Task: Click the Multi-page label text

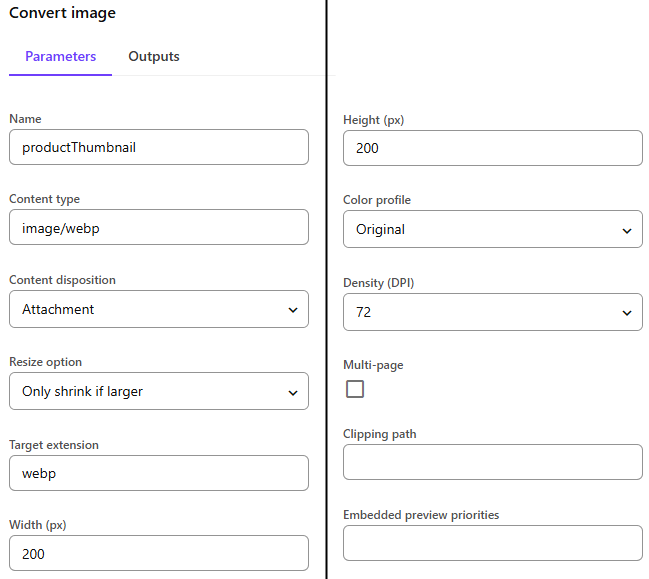Action: (x=373, y=365)
